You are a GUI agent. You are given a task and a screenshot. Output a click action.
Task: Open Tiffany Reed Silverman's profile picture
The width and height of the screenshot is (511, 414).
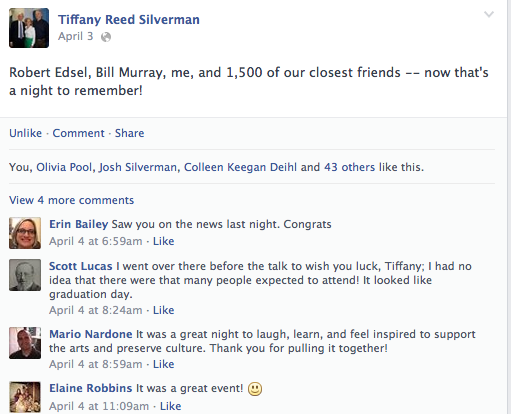[29, 28]
